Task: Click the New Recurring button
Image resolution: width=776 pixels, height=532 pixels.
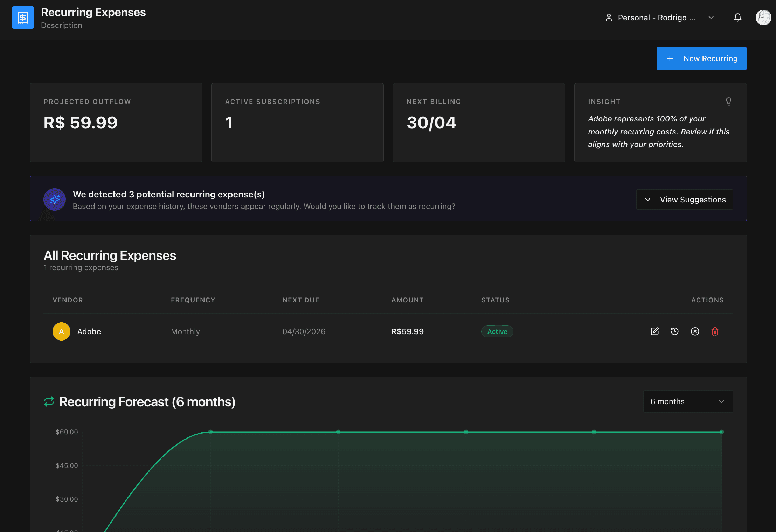Action: coord(701,58)
